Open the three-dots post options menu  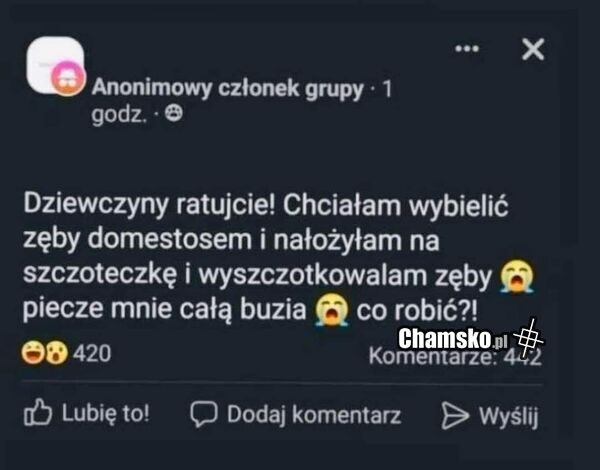(467, 49)
